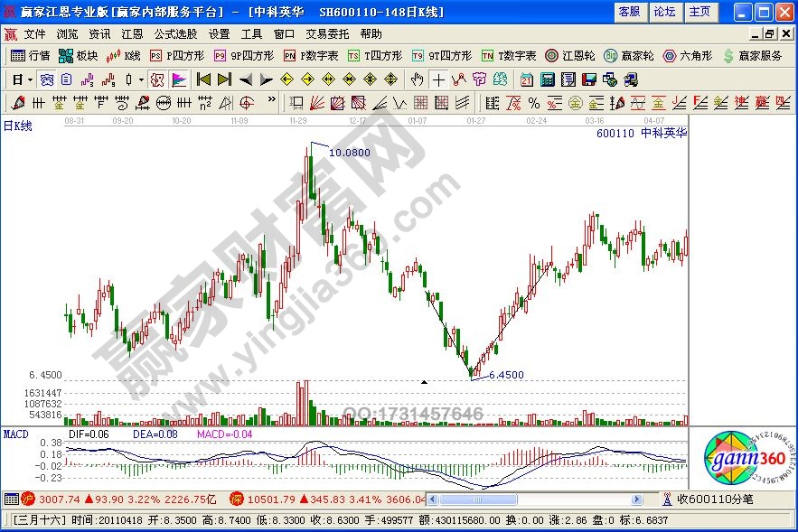This screenshot has width=798, height=532.
Task: Open the 浏览 menu
Action: [x=67, y=34]
